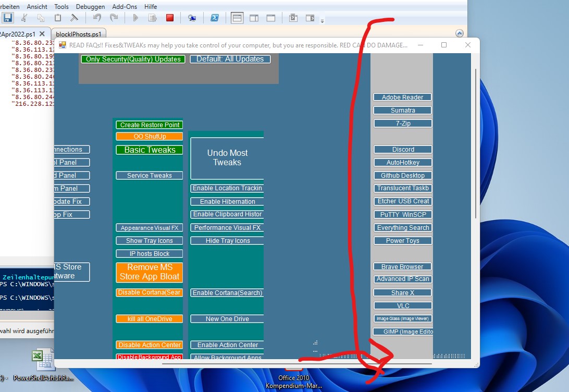Launch PowerShell.exe via blue console icon
569x392 pixels.
coord(215,18)
